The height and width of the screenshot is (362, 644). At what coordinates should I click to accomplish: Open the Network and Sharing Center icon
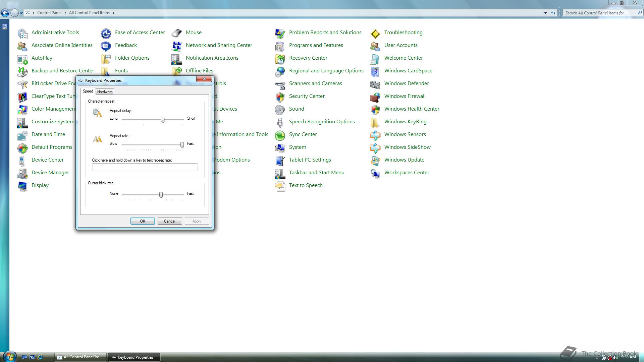click(x=177, y=46)
